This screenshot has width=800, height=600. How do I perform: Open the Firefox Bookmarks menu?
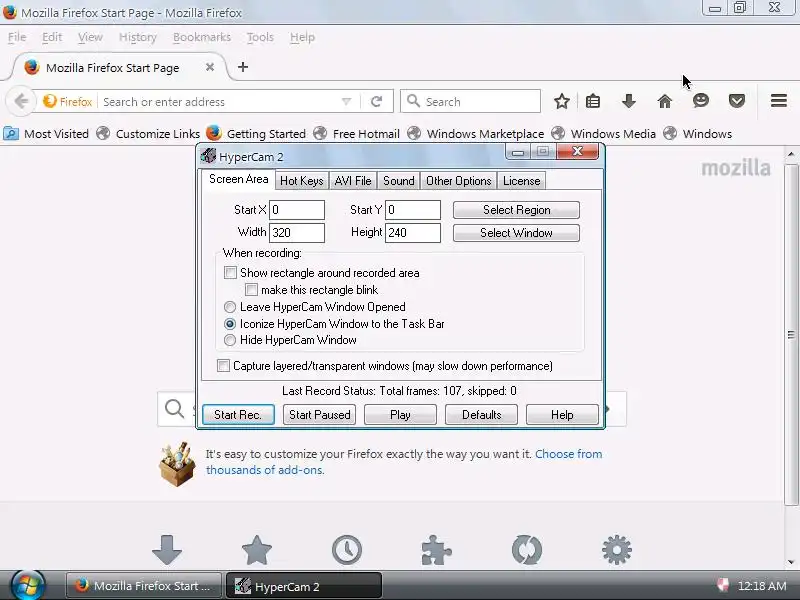(202, 37)
